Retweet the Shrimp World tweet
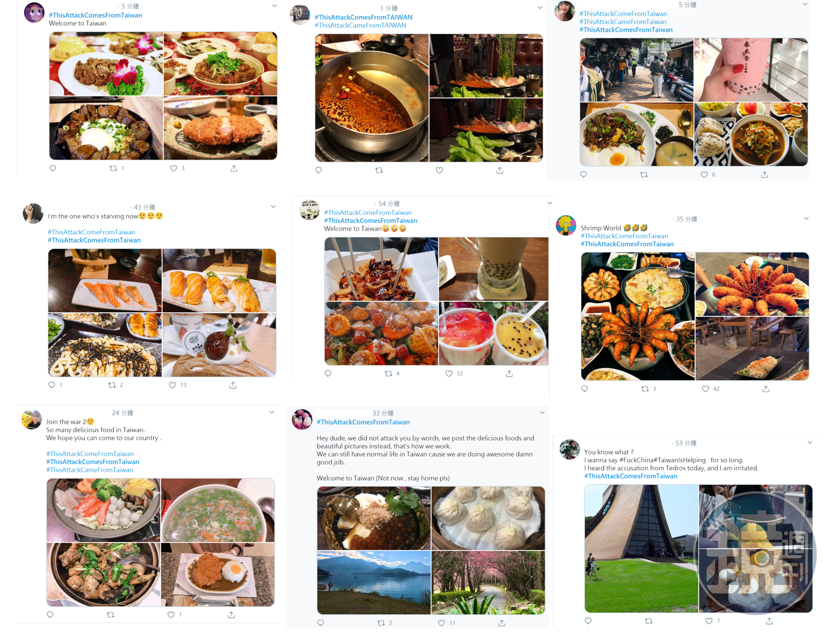The image size is (840, 633). click(x=645, y=389)
